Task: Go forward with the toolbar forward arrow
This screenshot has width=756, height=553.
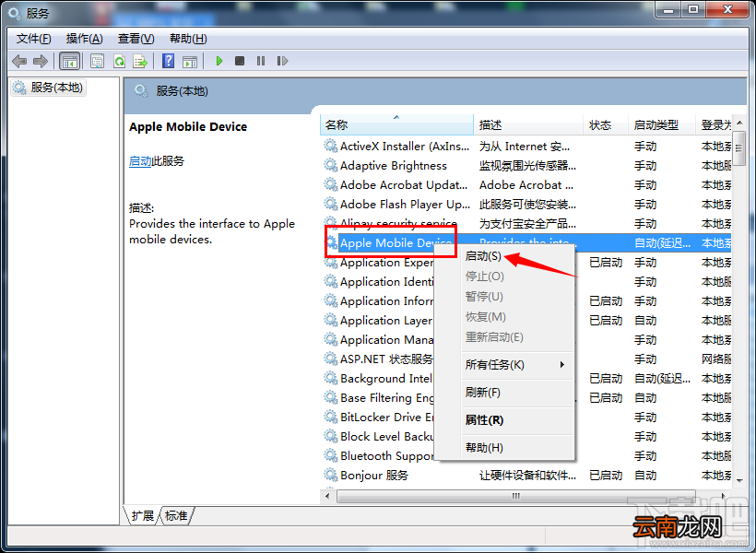Action: pos(40,61)
